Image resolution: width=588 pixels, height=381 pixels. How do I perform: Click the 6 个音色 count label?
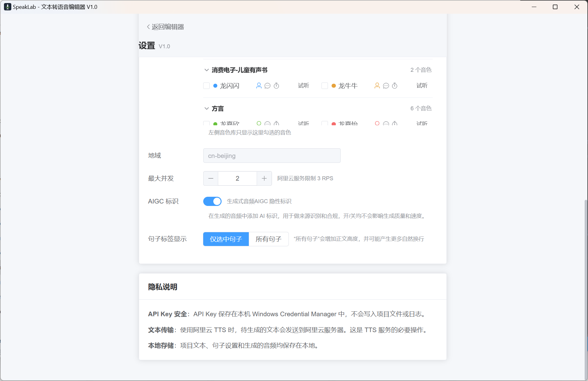[x=421, y=108]
